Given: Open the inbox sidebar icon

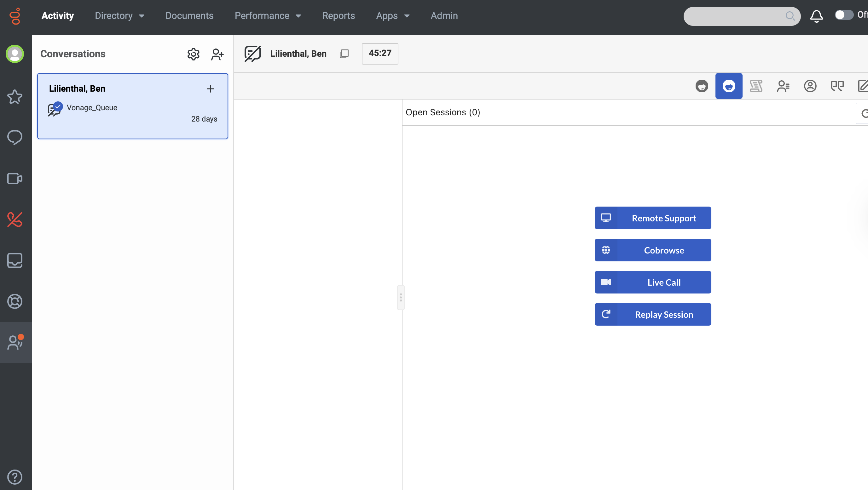Looking at the screenshot, I should point(15,260).
